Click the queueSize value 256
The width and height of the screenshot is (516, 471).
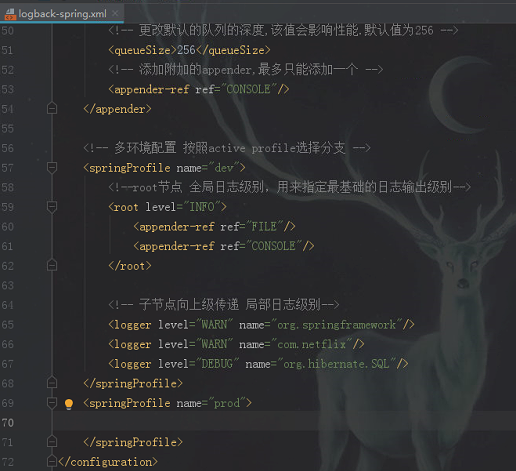pos(186,50)
